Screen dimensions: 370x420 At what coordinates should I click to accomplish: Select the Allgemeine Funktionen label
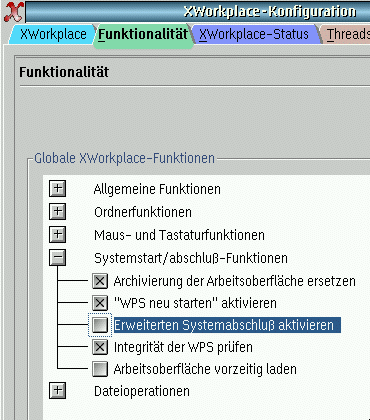157,189
